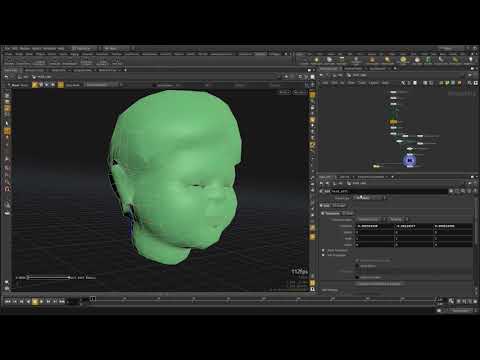The height and width of the screenshot is (360, 480).
Task: Click the second yellow selection icon above viewport
Action: click(x=61, y=85)
